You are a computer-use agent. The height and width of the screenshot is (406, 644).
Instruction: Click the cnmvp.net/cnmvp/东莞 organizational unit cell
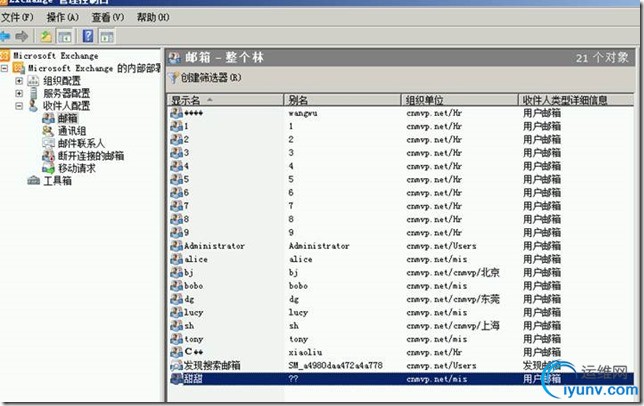click(453, 299)
